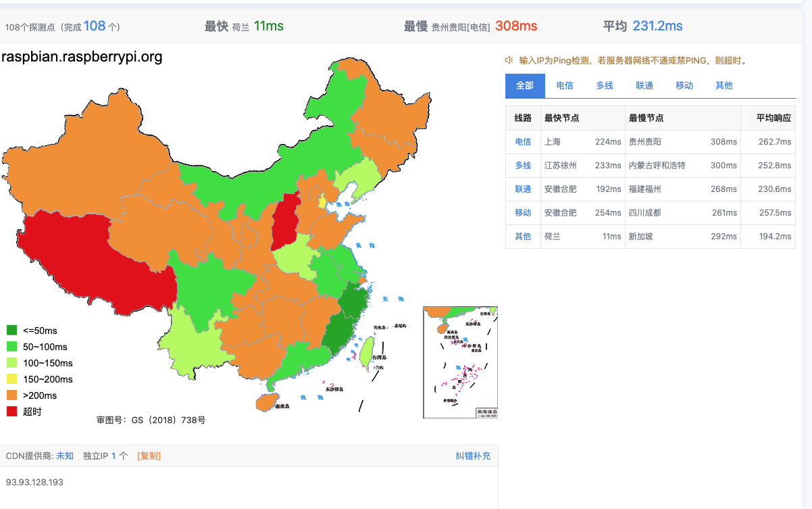Click the 电信 line link in table
The height and width of the screenshot is (509, 812).
click(x=523, y=142)
